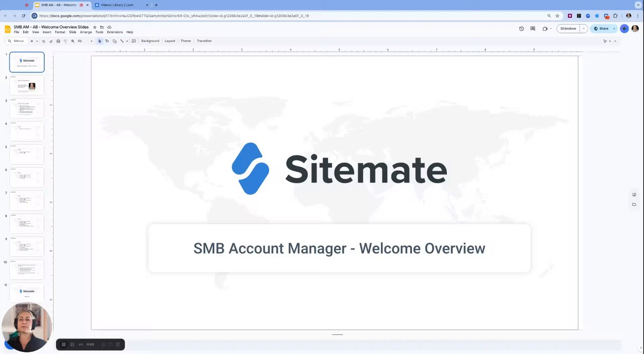Viewport: 644px width, 354px height.
Task: Click the Share button
Action: pos(601,29)
